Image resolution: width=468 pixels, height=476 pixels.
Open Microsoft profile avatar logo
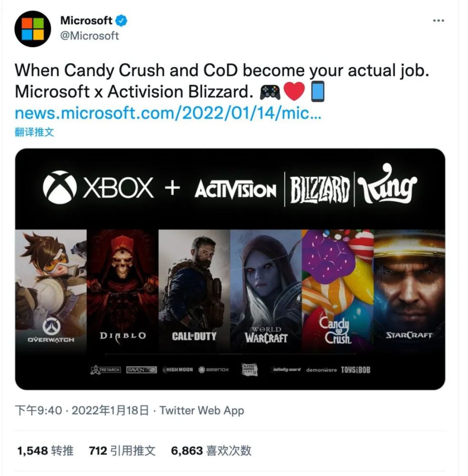click(x=33, y=29)
